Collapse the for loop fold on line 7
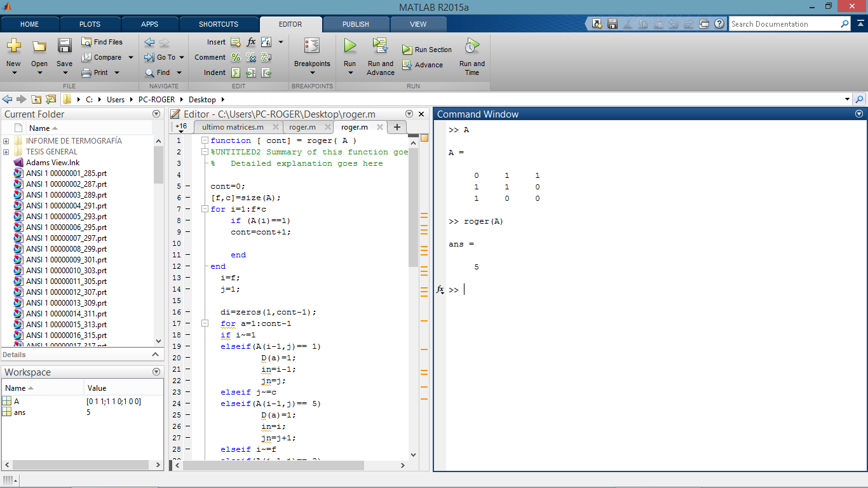The image size is (868, 488). click(204, 209)
